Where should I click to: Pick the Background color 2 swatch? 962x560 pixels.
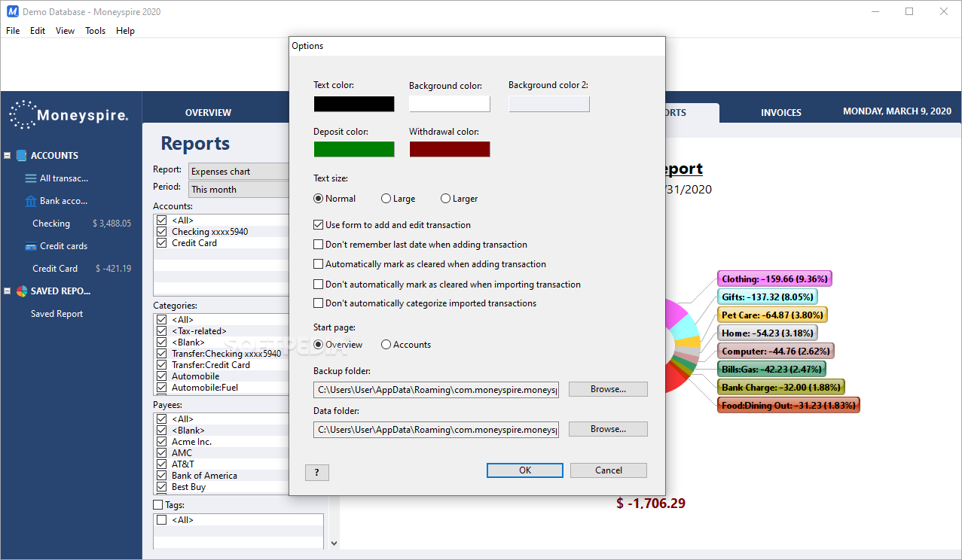[x=549, y=104]
